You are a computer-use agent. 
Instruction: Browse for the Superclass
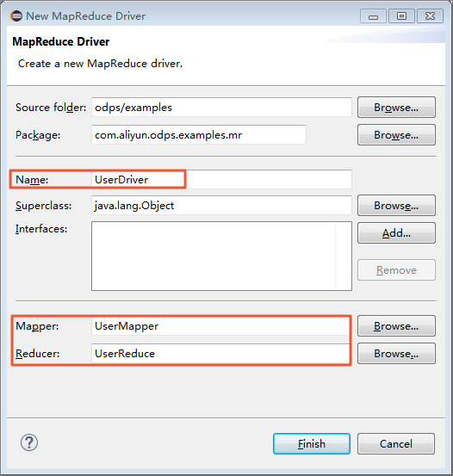tap(396, 206)
